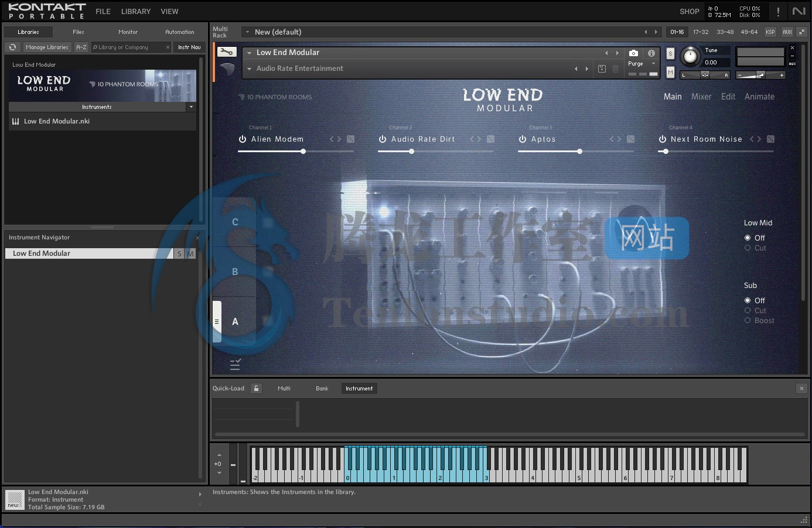This screenshot has height=528, width=812.
Task: Open snapshot view camera icon
Action: [633, 53]
